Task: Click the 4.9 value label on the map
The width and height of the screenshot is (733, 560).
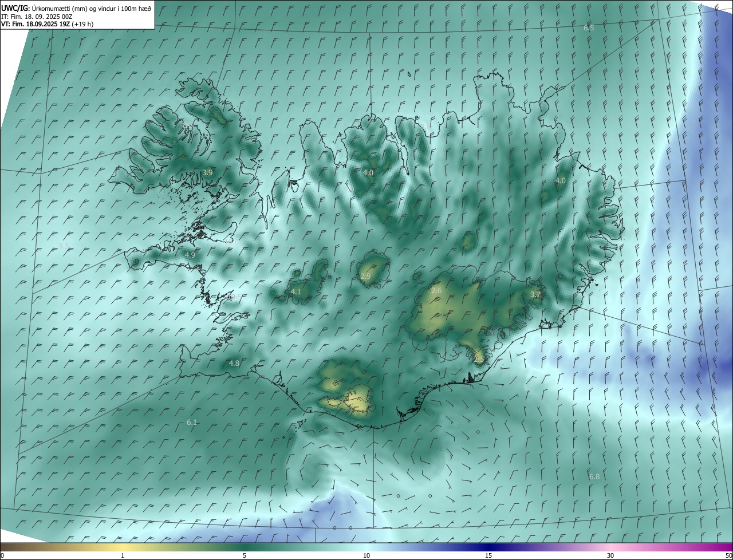Action: 190,255
